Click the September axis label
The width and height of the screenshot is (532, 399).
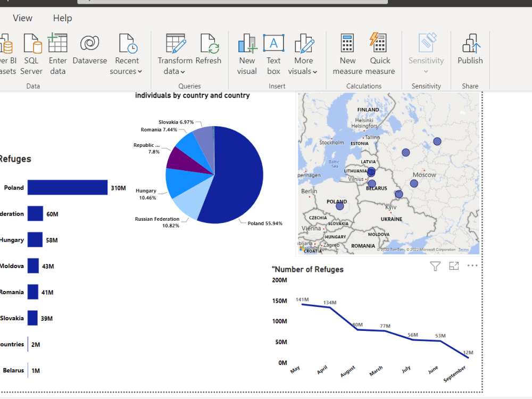point(455,374)
